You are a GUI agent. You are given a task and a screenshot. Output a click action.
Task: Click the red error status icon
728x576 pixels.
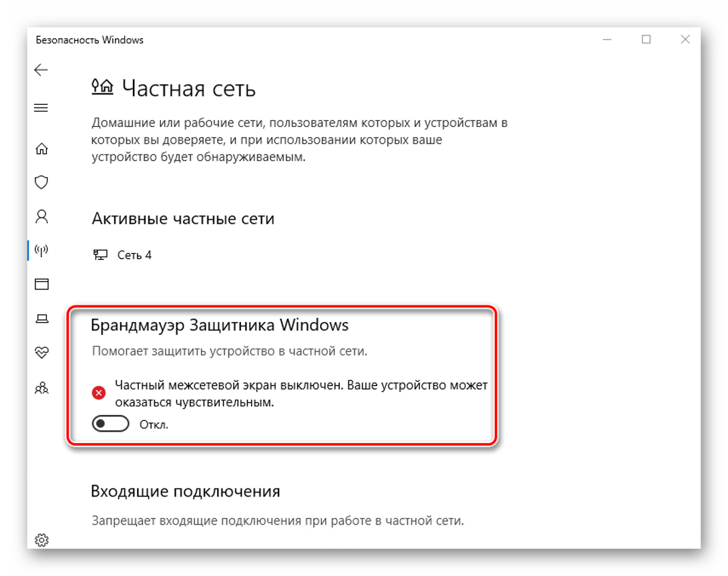coord(98,393)
